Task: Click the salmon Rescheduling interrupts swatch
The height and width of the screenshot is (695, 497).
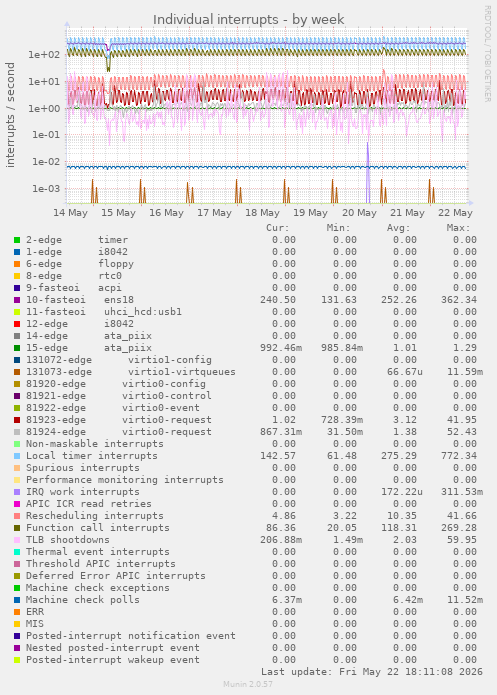Action: coord(17,516)
